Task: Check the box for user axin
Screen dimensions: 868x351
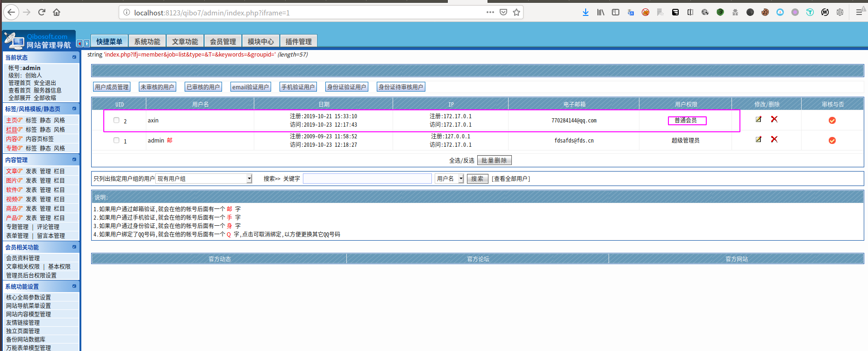Action: click(116, 120)
